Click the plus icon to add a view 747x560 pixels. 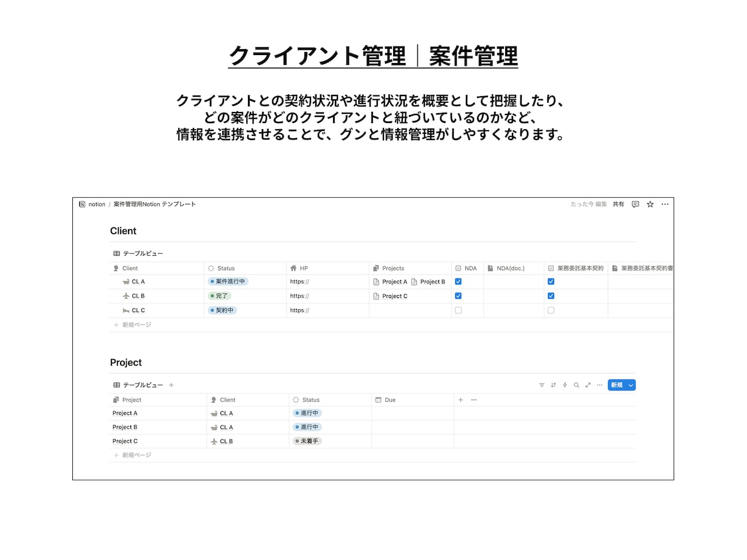(171, 385)
